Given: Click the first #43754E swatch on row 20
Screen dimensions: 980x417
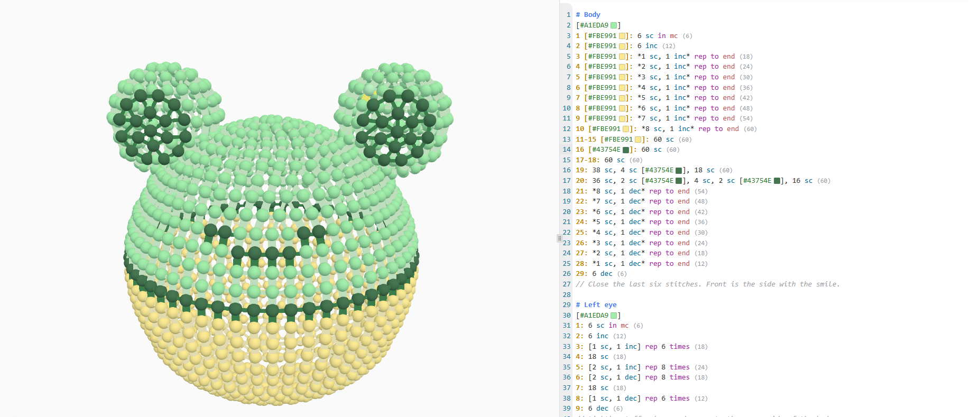Looking at the screenshot, I should [x=679, y=181].
